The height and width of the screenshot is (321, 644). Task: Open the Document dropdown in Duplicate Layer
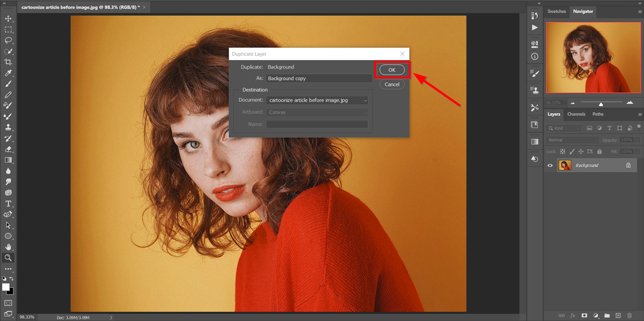[x=318, y=100]
